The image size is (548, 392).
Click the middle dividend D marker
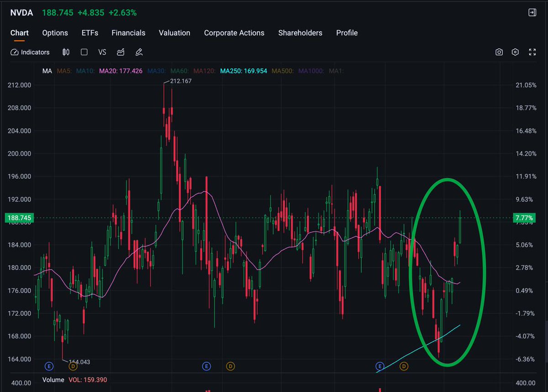231,366
